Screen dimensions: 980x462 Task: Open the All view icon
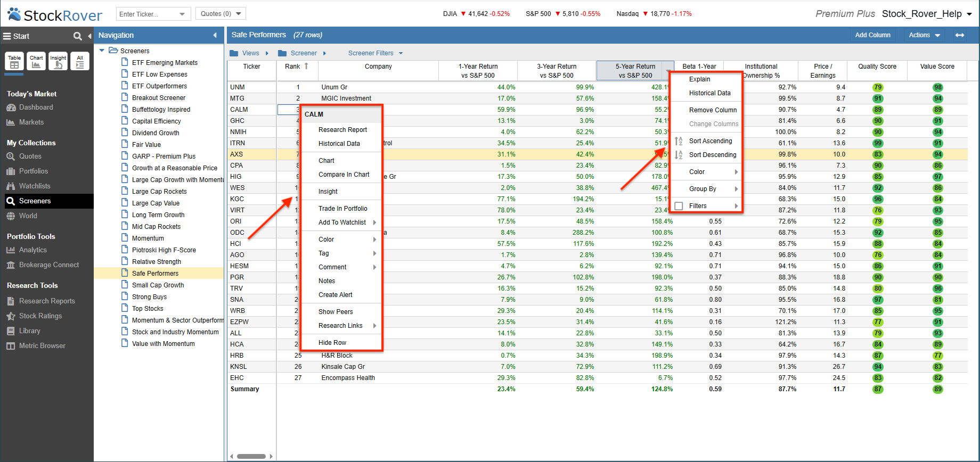[x=80, y=61]
